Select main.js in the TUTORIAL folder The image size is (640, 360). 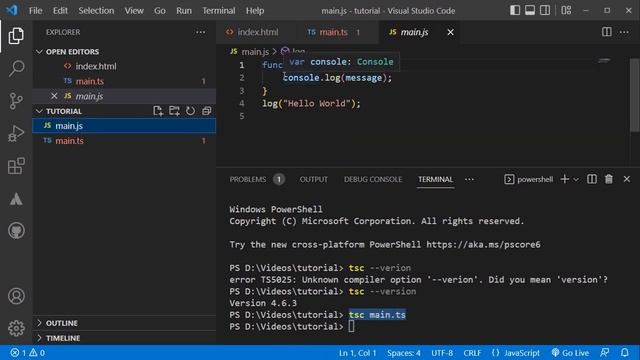[124, 126]
